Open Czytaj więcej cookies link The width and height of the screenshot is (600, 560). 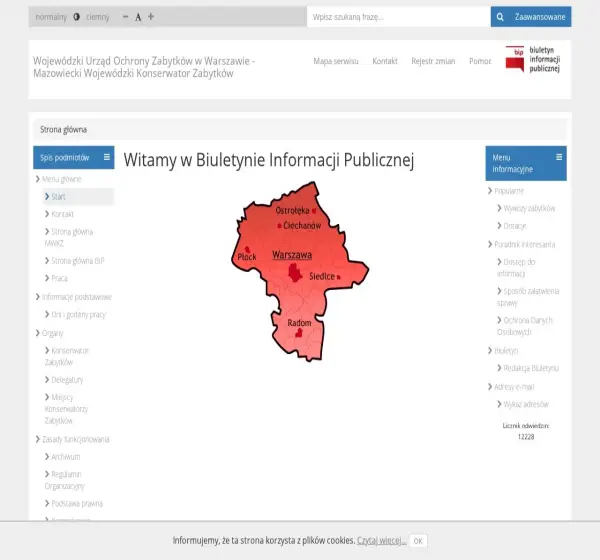[382, 540]
